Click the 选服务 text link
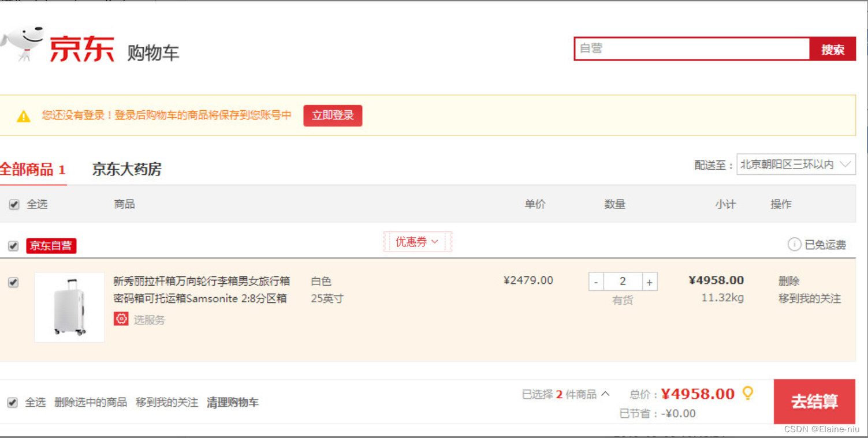This screenshot has width=868, height=438. [x=150, y=319]
